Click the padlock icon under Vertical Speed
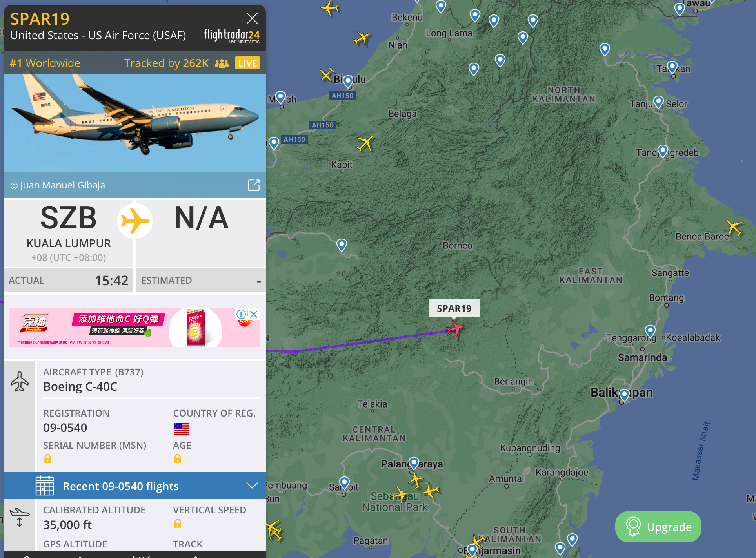 [x=178, y=524]
